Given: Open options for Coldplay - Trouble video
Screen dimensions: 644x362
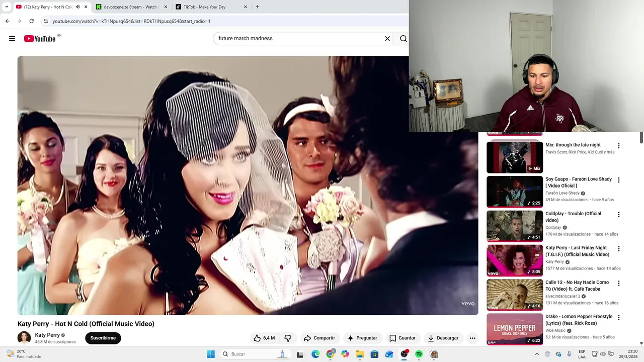Looking at the screenshot, I should point(619,215).
